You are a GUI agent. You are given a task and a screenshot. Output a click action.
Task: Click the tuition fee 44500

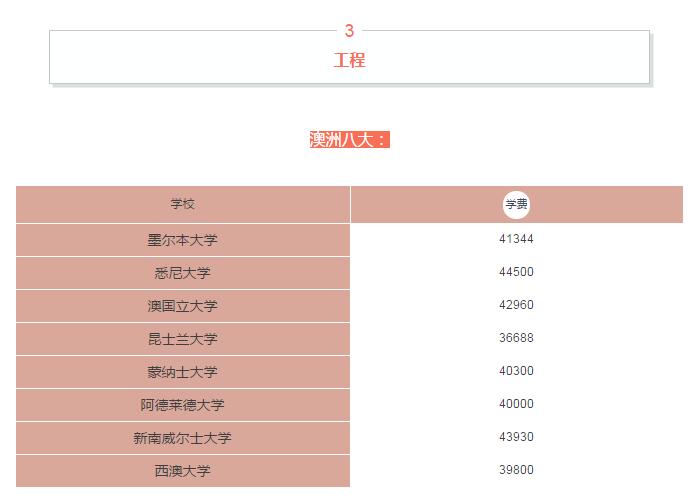(x=516, y=272)
